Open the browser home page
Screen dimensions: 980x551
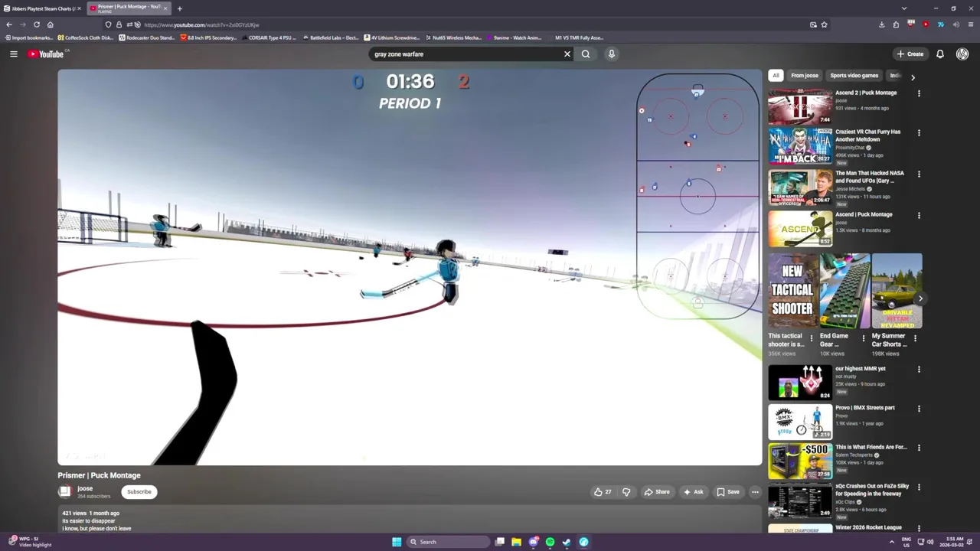pos(51,24)
